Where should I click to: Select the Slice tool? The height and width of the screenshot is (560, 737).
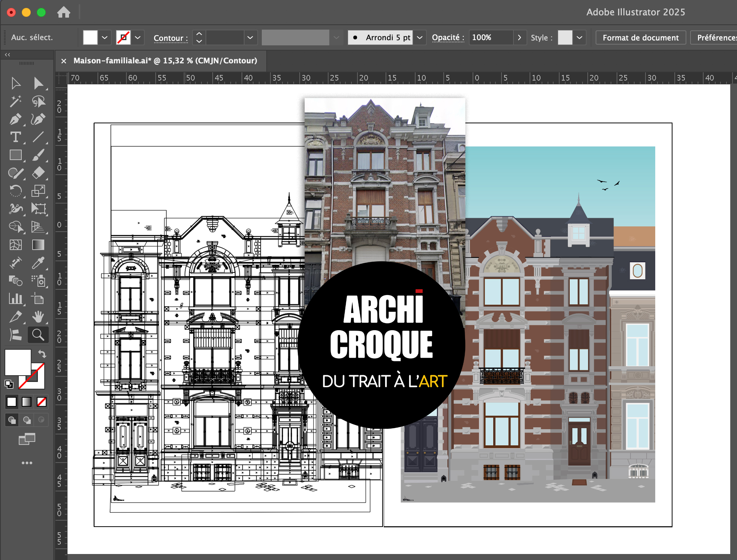(x=15, y=317)
